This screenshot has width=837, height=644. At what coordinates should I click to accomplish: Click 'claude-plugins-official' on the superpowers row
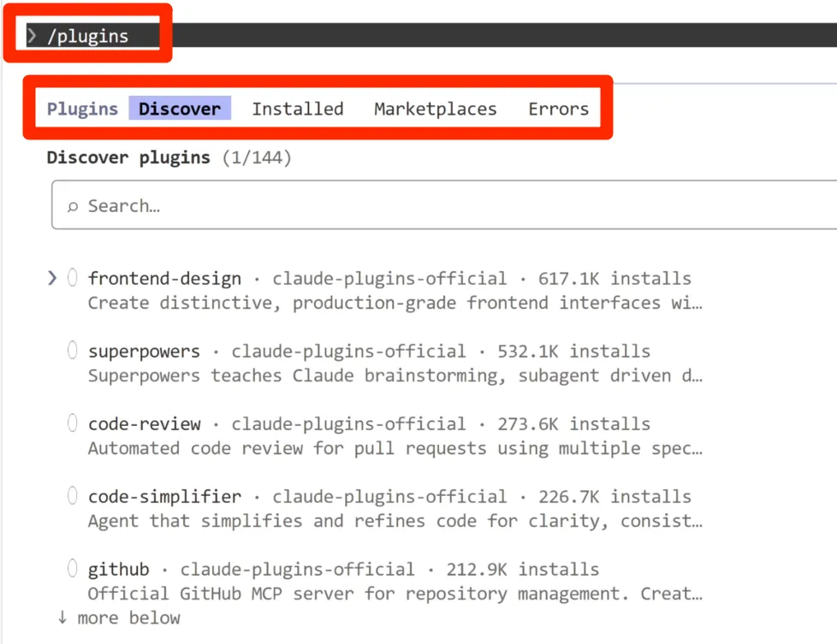click(x=348, y=352)
